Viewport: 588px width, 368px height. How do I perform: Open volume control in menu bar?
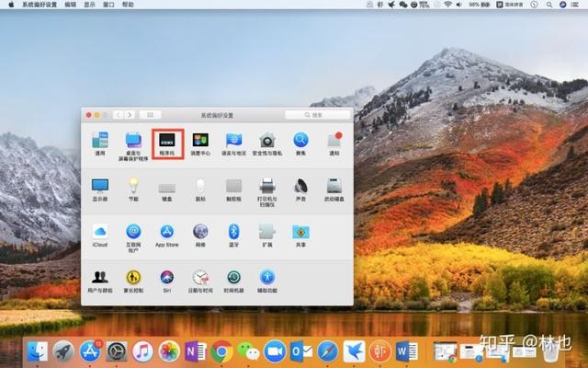point(459,5)
